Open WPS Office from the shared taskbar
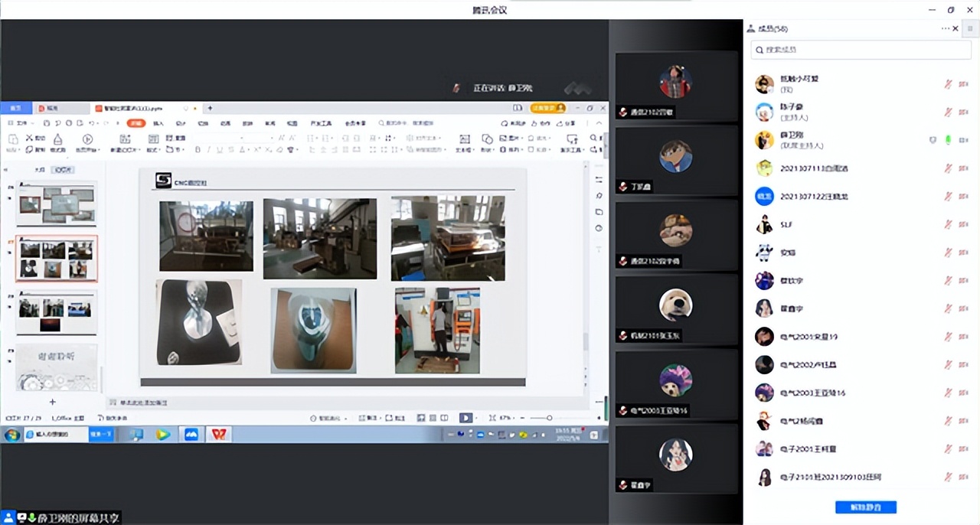Screen dimensions: 980x525 pyautogui.click(x=219, y=434)
